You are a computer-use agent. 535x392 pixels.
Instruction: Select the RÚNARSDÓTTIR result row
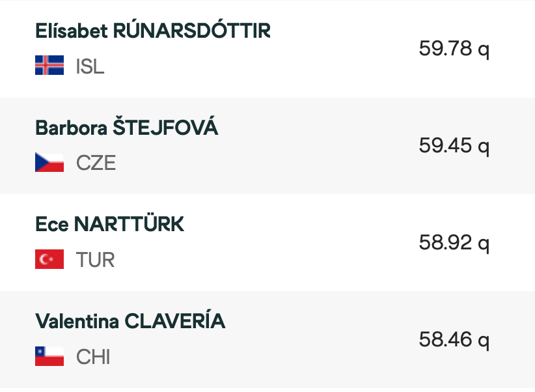(x=267, y=49)
